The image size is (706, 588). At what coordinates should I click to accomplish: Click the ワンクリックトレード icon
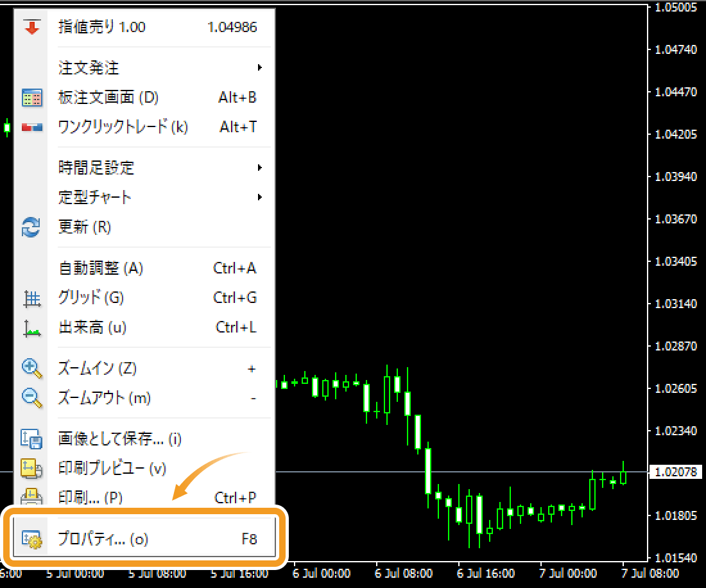point(32,127)
